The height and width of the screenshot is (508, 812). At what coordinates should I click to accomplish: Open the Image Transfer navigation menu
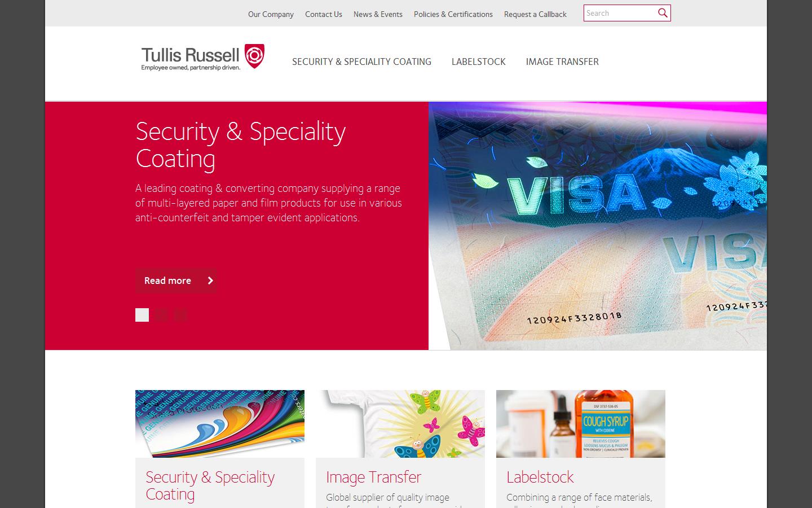(x=562, y=62)
